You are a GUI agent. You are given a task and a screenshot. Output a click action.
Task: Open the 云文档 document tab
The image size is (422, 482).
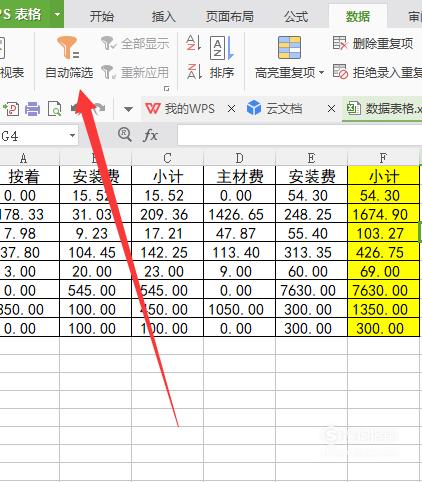click(275, 109)
